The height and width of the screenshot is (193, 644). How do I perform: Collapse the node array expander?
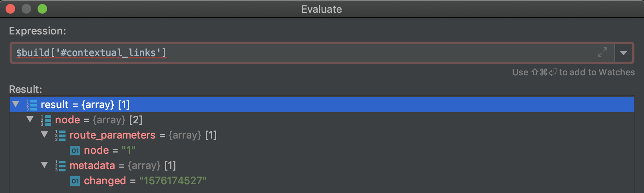[x=30, y=119]
